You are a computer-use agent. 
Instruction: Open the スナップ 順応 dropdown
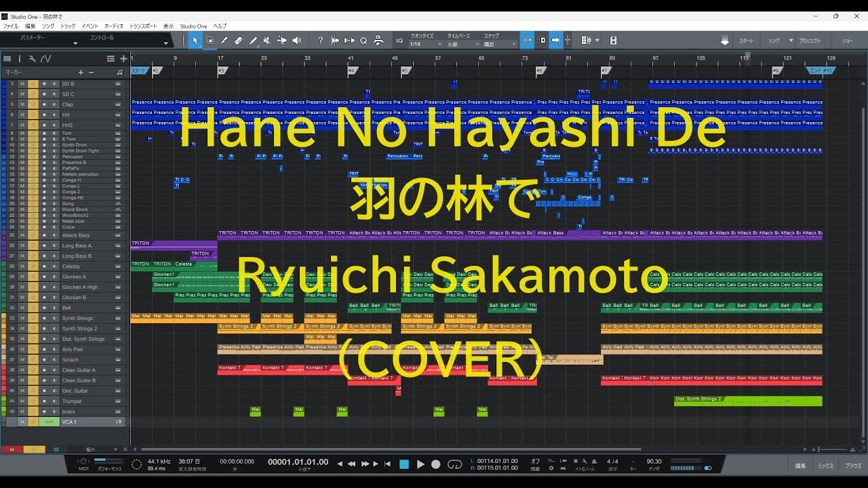(x=499, y=44)
